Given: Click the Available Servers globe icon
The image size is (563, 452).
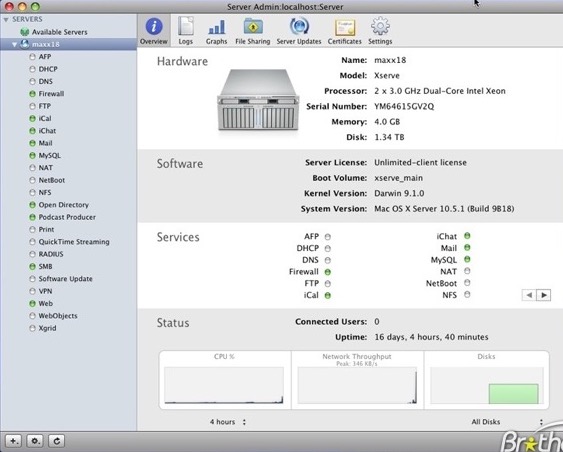Looking at the screenshot, I should coord(24,32).
